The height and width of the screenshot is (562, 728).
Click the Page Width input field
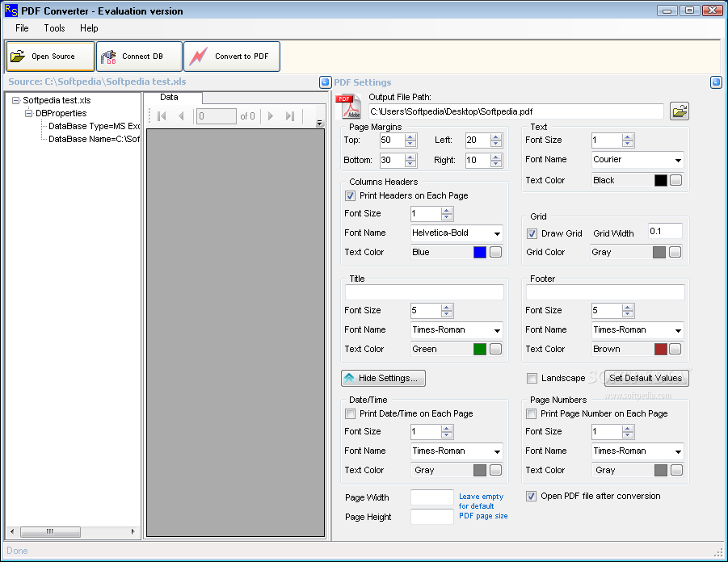point(431,497)
